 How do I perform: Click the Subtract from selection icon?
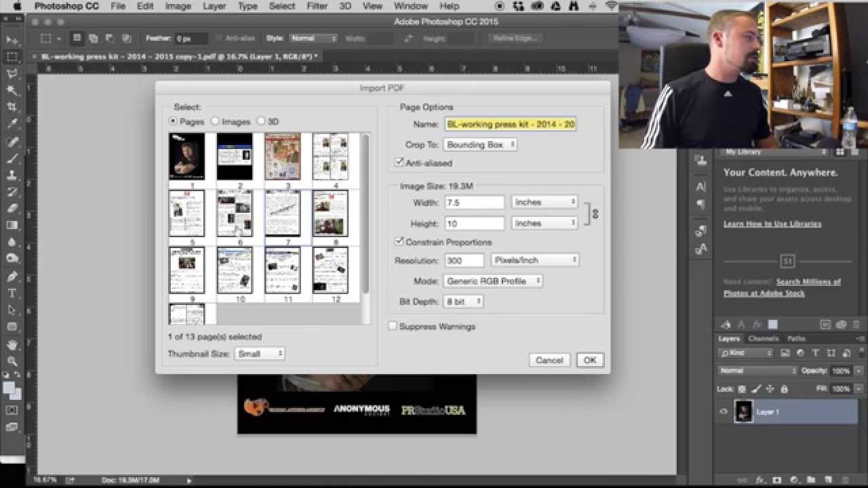click(x=110, y=39)
